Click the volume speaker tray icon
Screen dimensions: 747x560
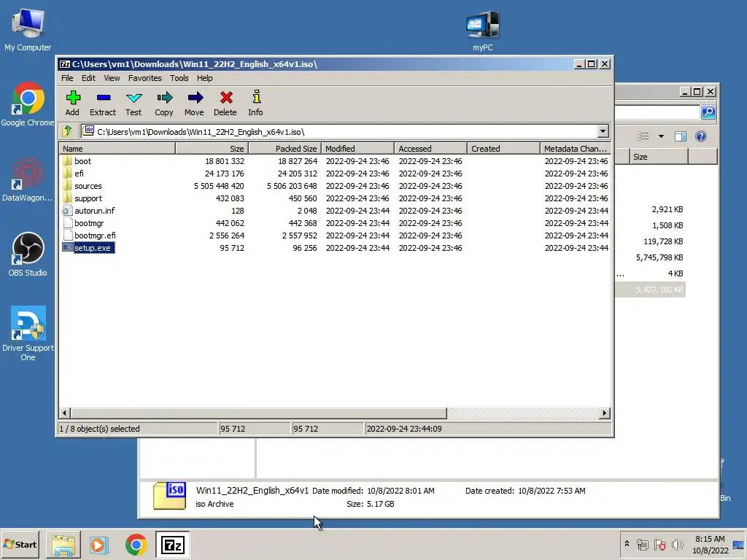coord(677,544)
